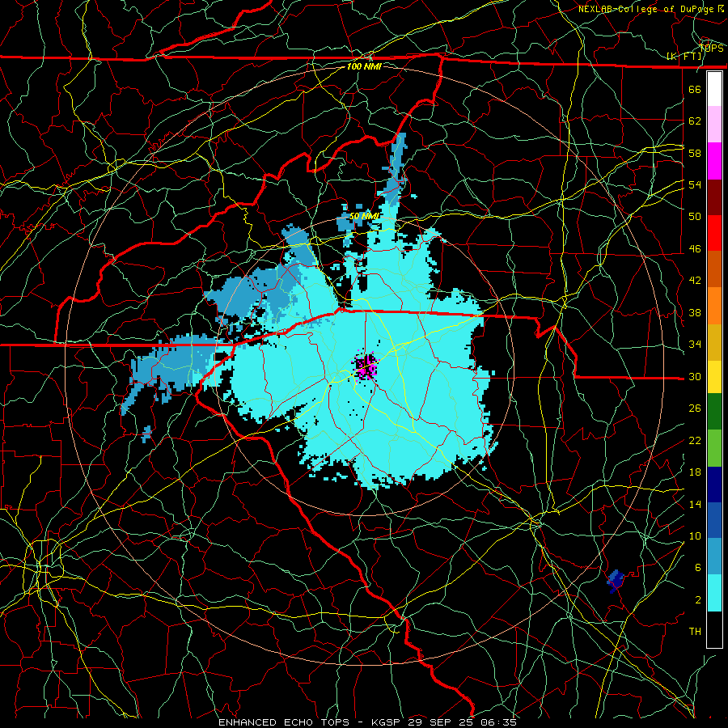
Task: Select the bright red legend swatch
Action: [714, 233]
